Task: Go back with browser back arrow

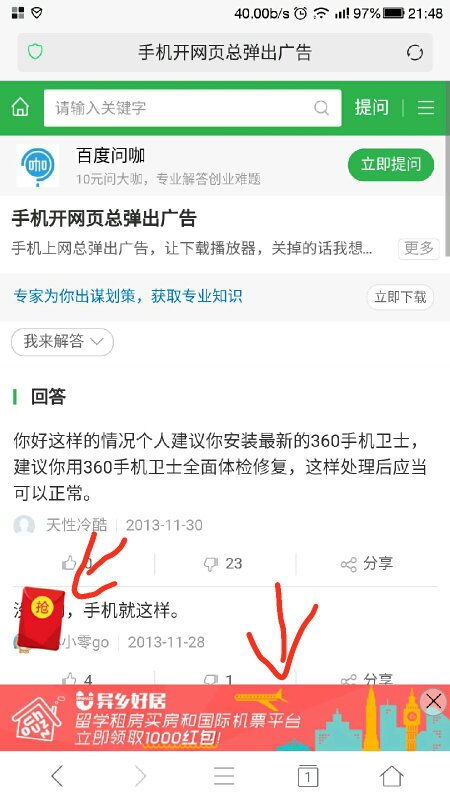Action: click(57, 776)
